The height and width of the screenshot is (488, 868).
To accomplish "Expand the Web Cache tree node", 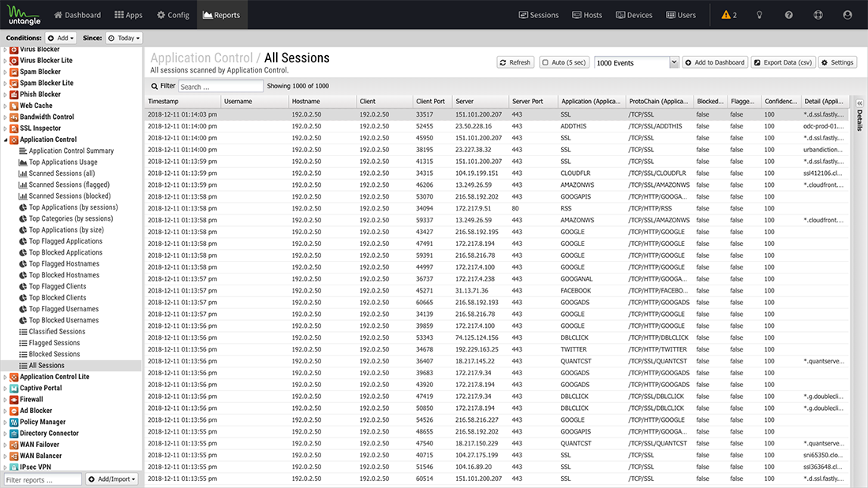I will 6,106.
